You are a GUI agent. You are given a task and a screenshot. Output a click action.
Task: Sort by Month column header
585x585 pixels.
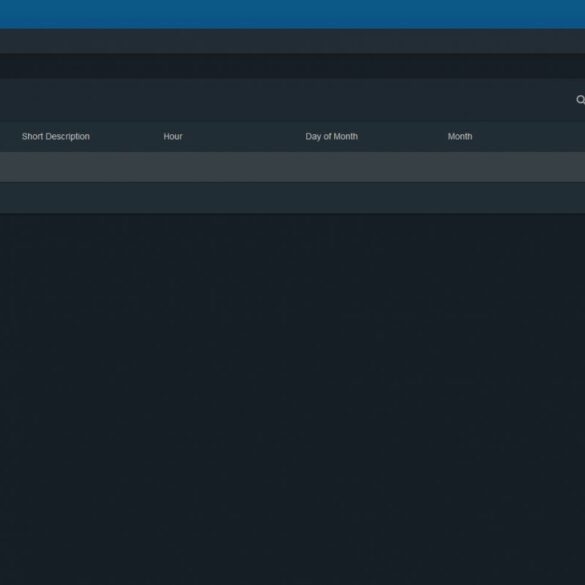(x=460, y=137)
